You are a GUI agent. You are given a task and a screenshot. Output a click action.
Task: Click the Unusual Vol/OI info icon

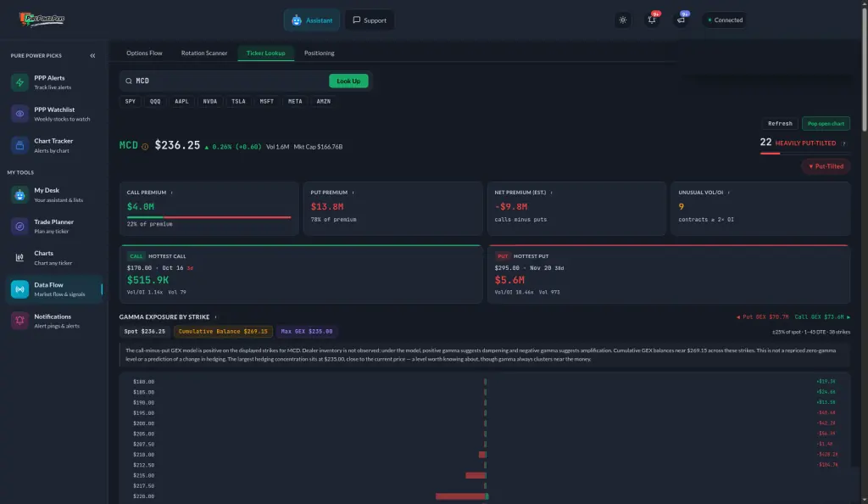click(728, 193)
